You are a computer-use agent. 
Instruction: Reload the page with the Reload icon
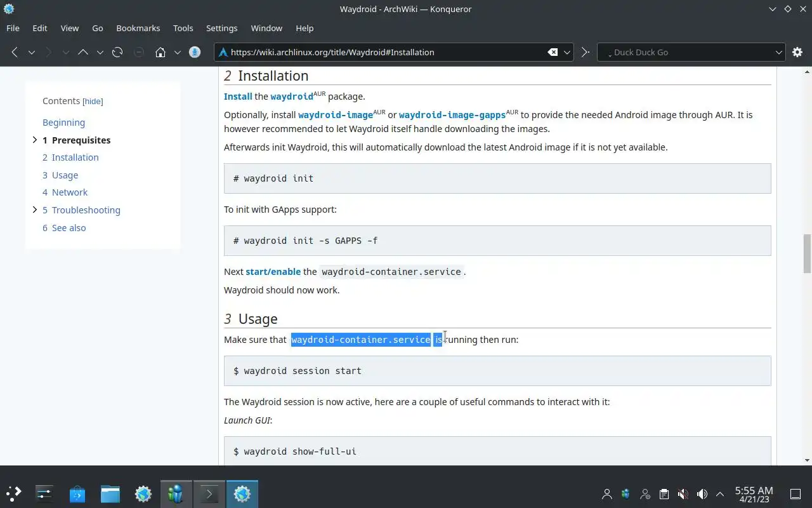117,52
